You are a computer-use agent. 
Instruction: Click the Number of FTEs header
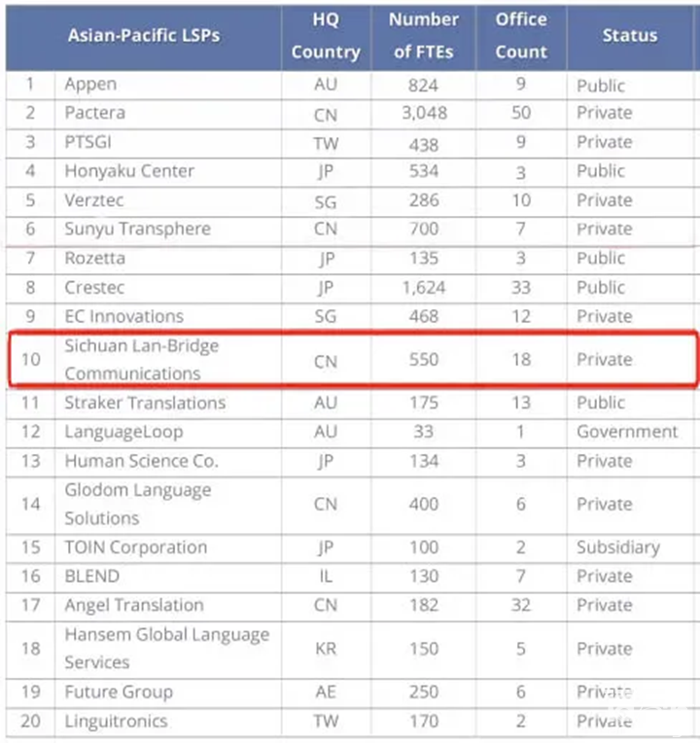423,36
